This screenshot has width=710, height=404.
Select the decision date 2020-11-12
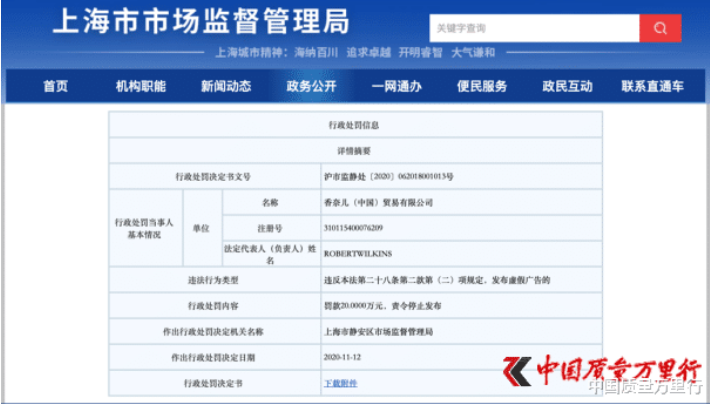[x=342, y=357]
